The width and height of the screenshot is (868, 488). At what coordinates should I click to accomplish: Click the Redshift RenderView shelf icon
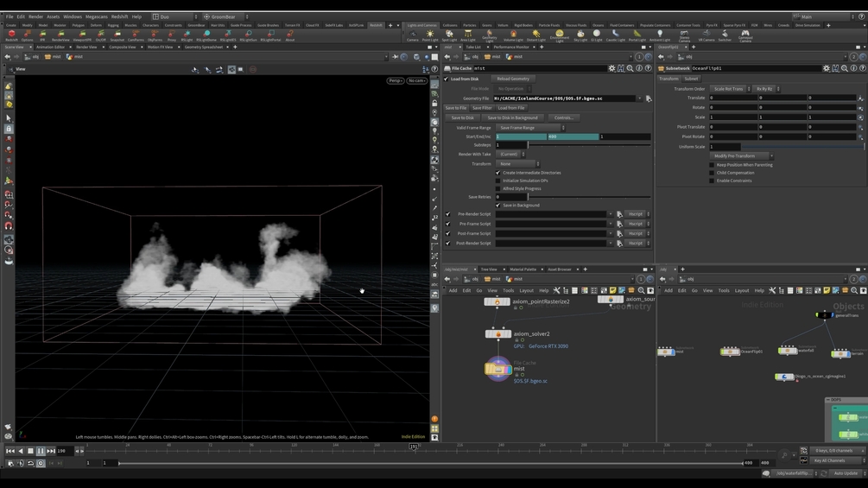[60, 35]
